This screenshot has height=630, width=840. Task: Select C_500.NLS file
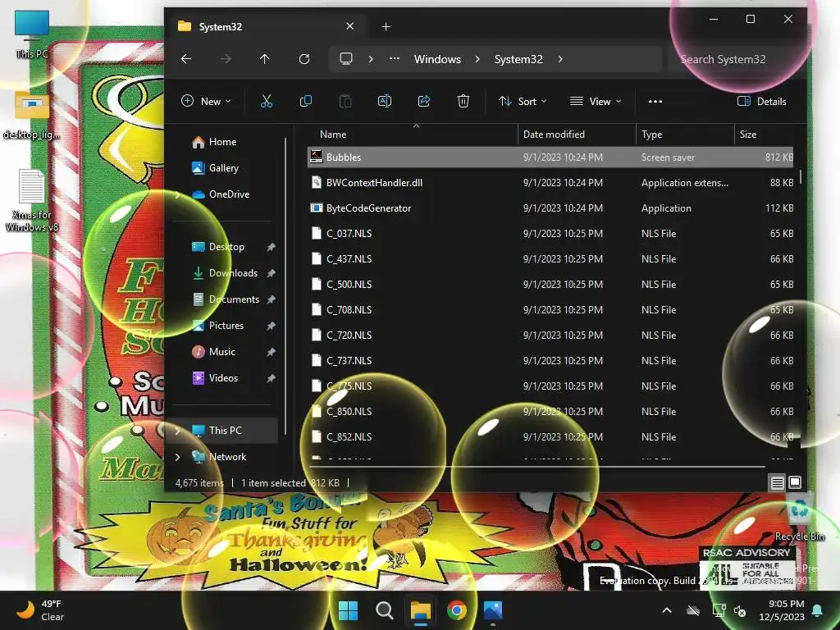[x=550, y=285]
